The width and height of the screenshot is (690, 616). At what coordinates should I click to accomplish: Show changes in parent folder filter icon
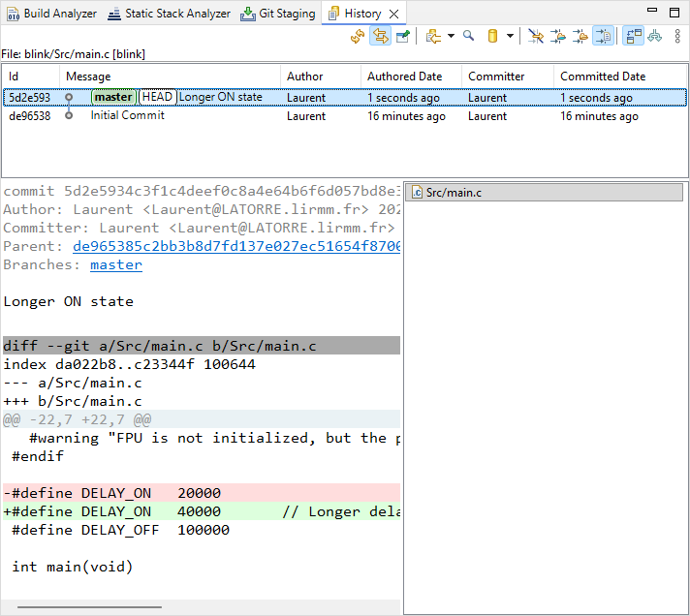point(580,37)
